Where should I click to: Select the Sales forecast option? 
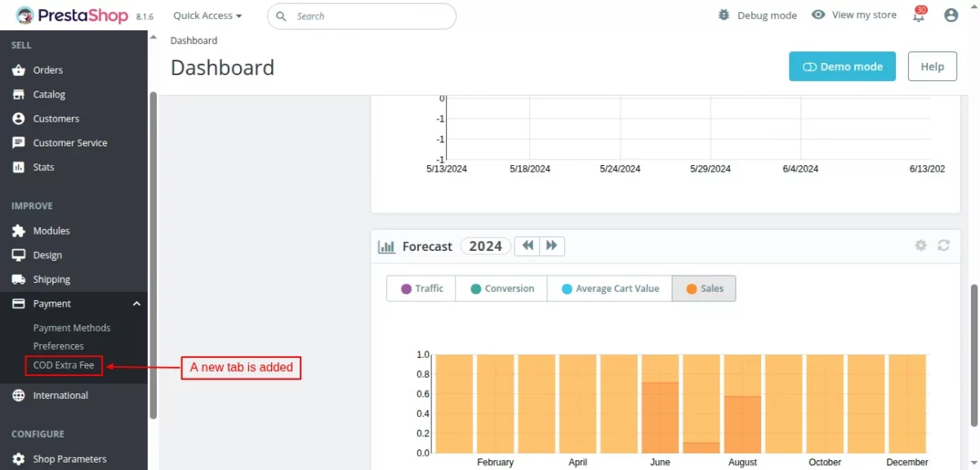pyautogui.click(x=704, y=289)
